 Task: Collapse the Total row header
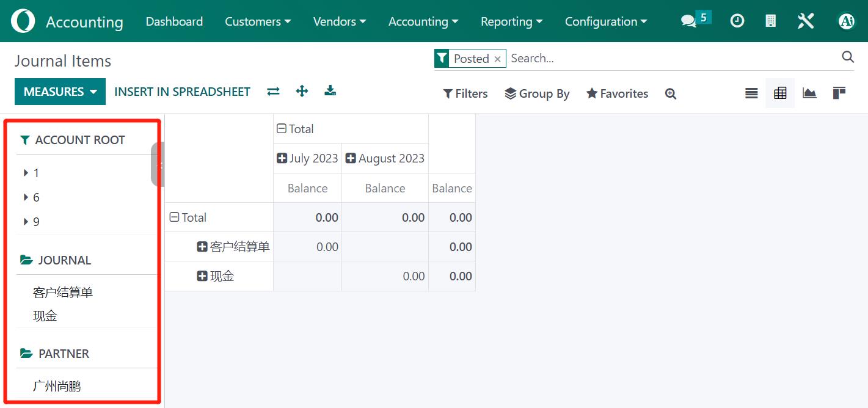tap(175, 217)
